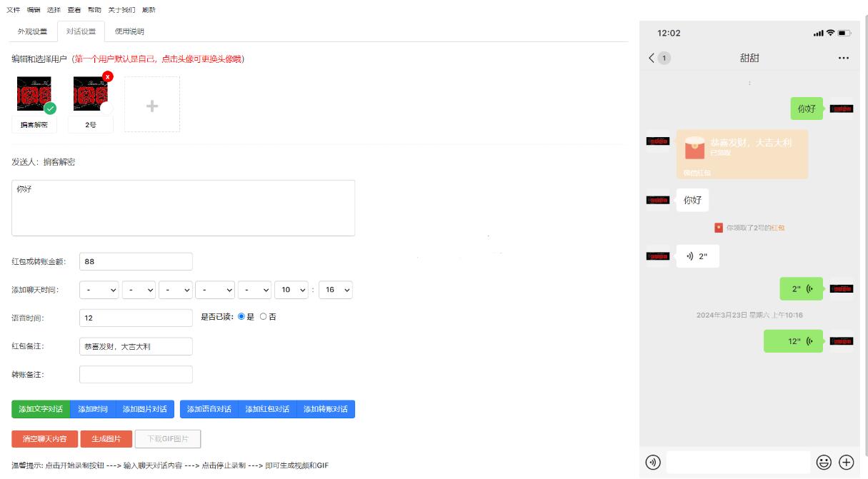Open the 使用说明 tab
Screen dimensions: 868x479
pos(129,31)
